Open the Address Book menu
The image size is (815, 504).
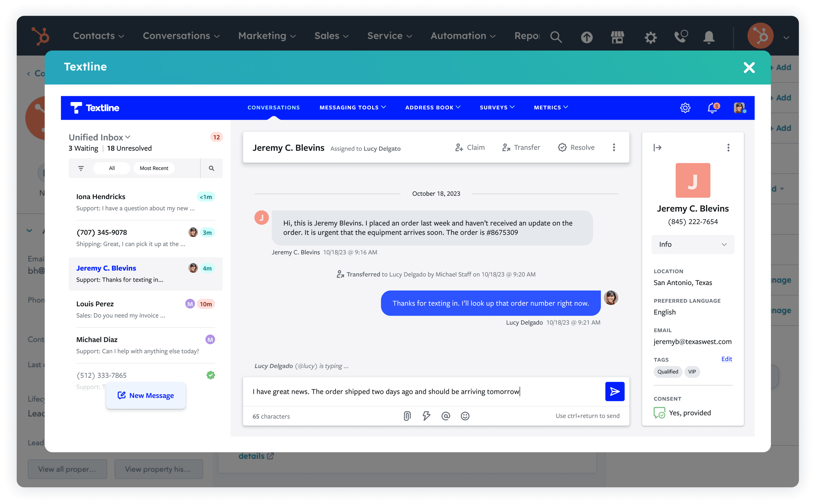433,107
